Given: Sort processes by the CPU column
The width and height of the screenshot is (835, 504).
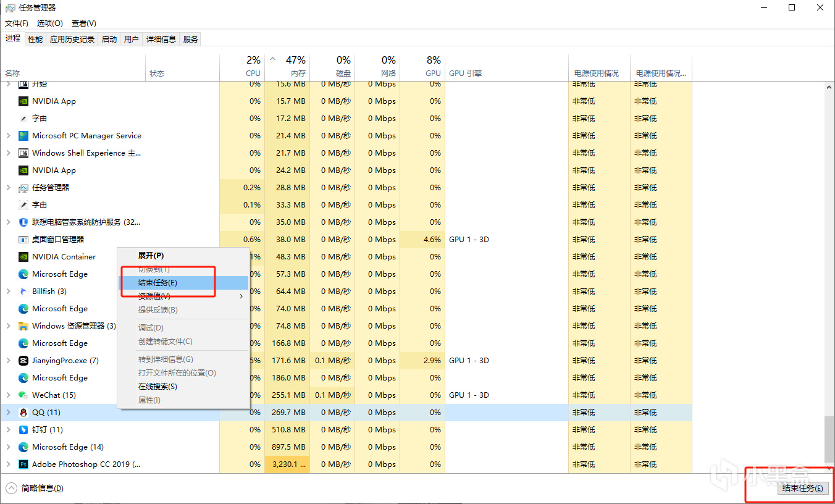Looking at the screenshot, I should click(242, 67).
